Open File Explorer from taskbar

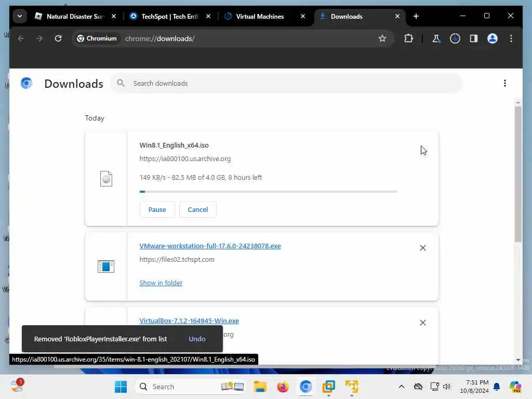[260, 387]
